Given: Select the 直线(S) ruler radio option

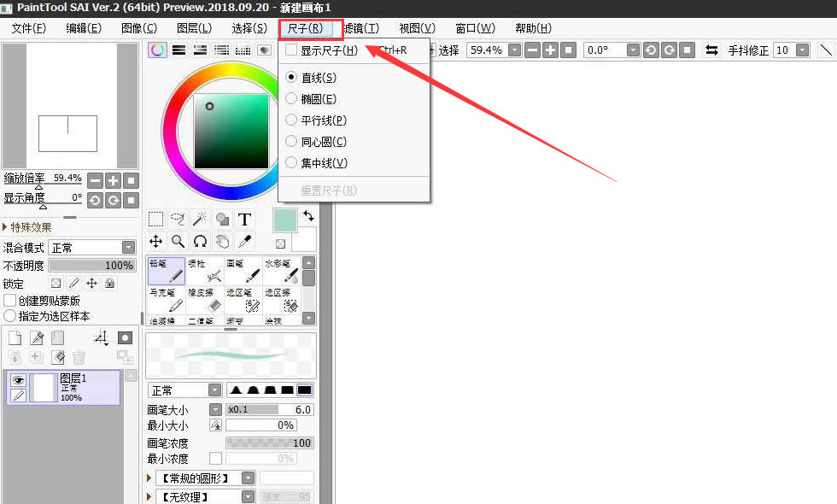Looking at the screenshot, I should coord(291,78).
